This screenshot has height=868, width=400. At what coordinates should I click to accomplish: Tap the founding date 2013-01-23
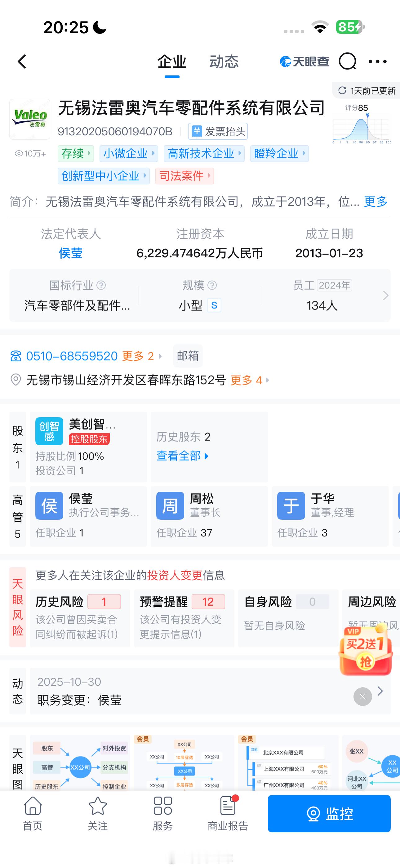click(329, 253)
